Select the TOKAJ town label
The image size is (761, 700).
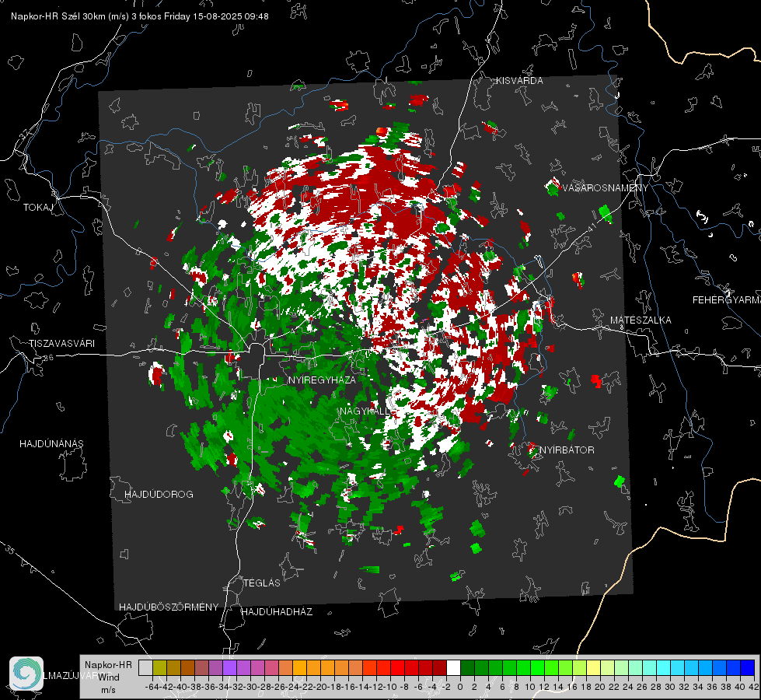(38, 208)
